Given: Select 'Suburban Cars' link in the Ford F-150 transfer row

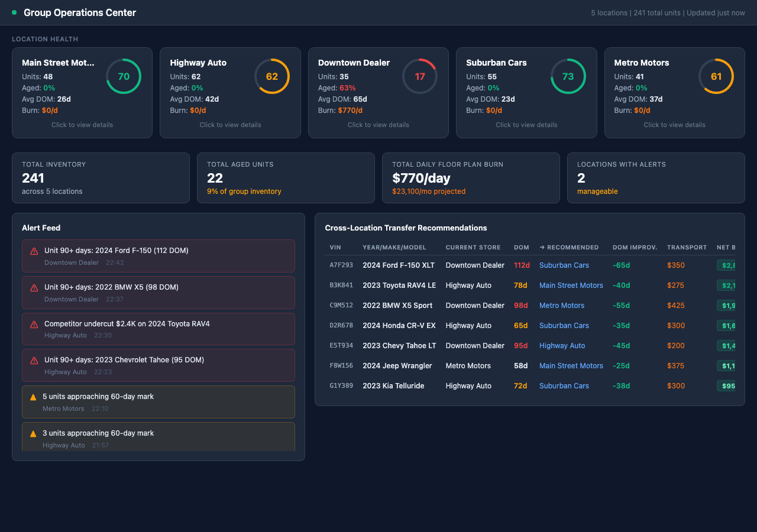Looking at the screenshot, I should pos(564,265).
